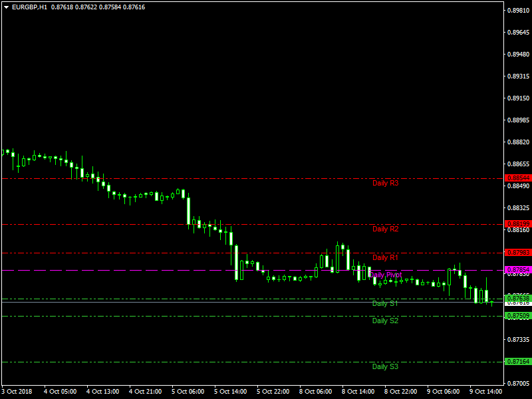
Task: Click the 8 Oct 06:00 time label
Action: point(316,392)
